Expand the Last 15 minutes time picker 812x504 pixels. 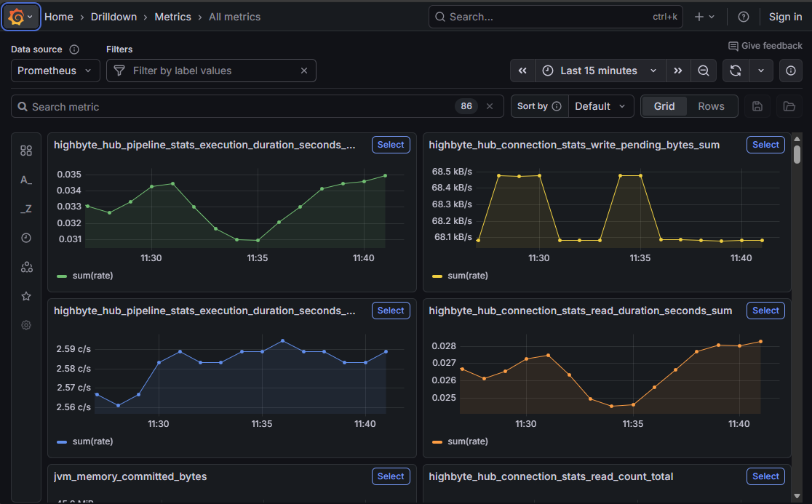(x=600, y=71)
